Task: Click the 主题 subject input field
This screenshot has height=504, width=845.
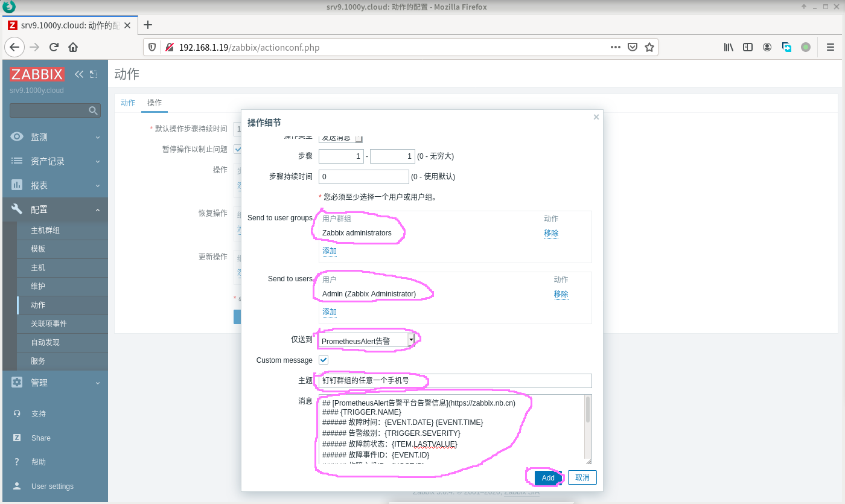Action: [x=455, y=381]
